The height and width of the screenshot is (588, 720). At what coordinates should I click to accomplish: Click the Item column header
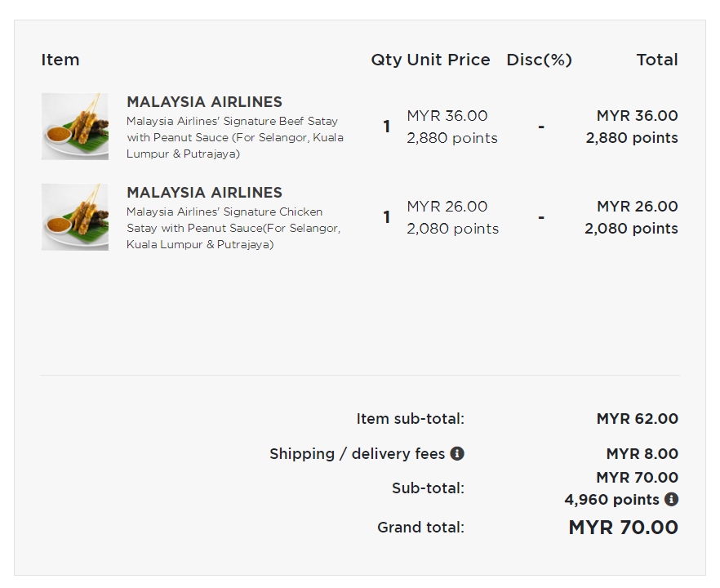[60, 60]
